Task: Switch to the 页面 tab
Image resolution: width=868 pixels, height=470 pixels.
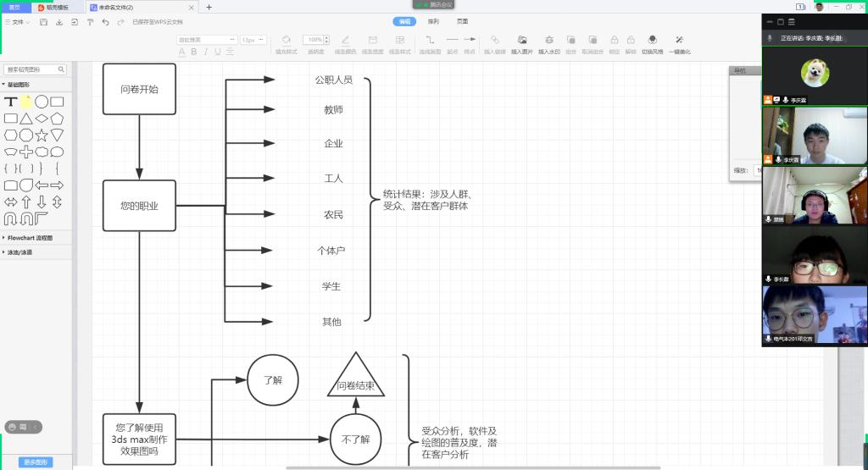Action: coord(462,21)
